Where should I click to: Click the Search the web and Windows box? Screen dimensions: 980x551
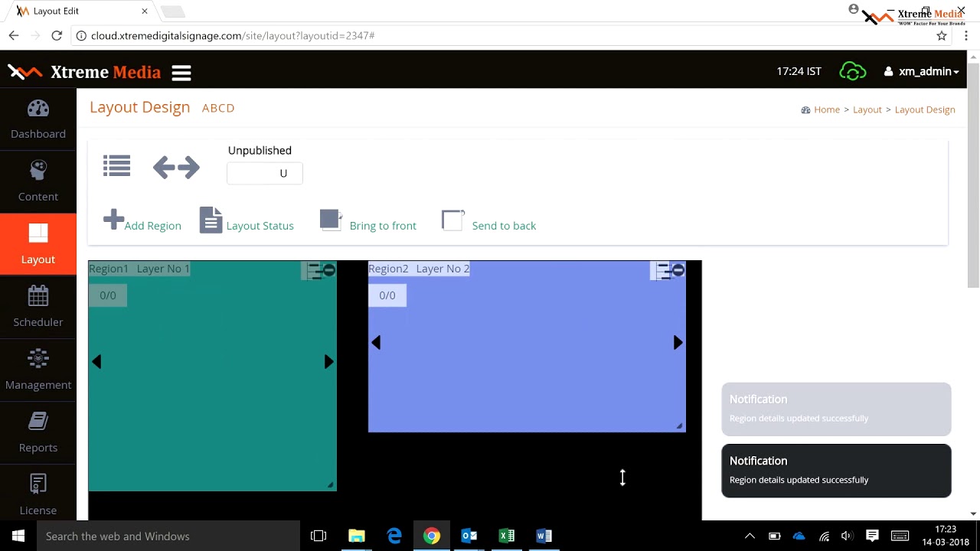(168, 536)
